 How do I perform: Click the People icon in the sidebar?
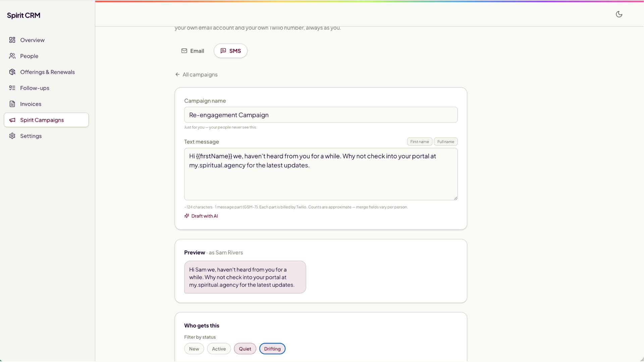12,56
